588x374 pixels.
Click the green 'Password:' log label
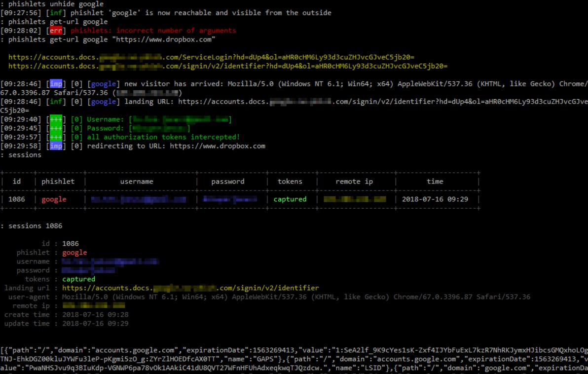coord(106,128)
